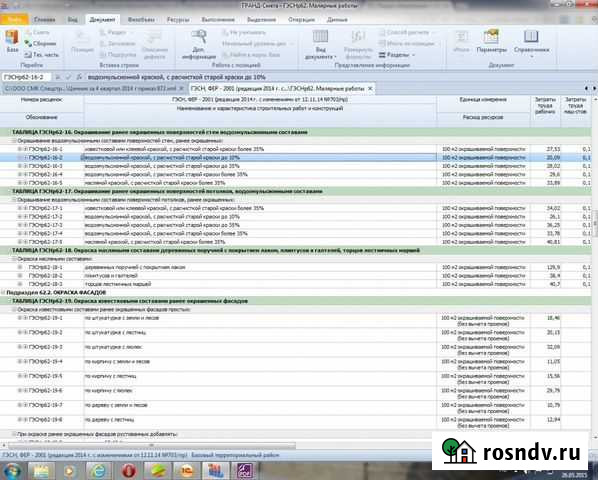
Task: Click labor value 129,9 in row 18-1
Action: click(x=553, y=267)
